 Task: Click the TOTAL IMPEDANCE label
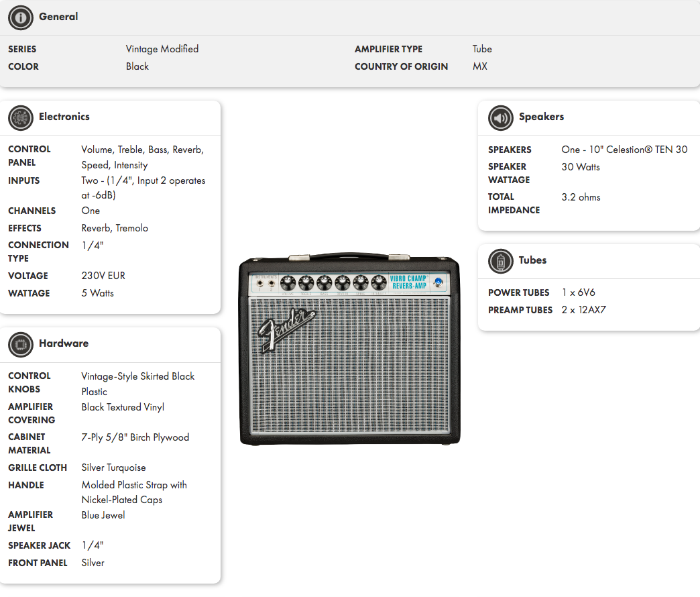click(x=514, y=203)
